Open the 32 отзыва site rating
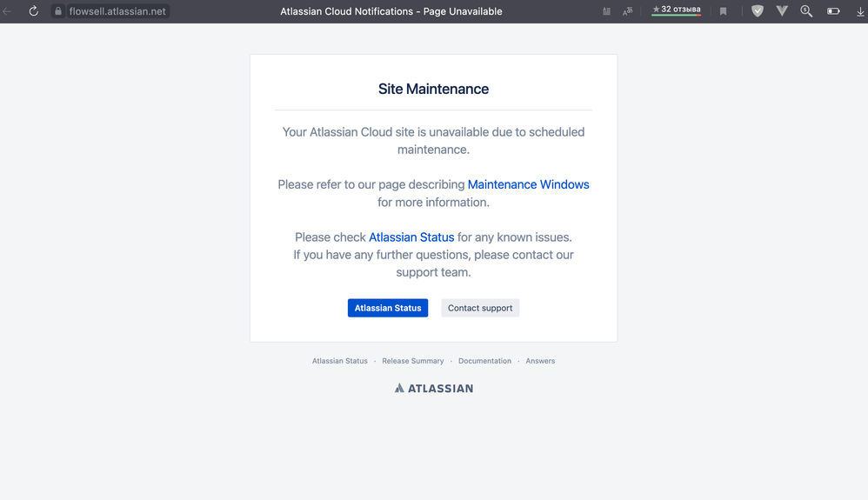Viewport: 868px width, 500px height. tap(676, 10)
